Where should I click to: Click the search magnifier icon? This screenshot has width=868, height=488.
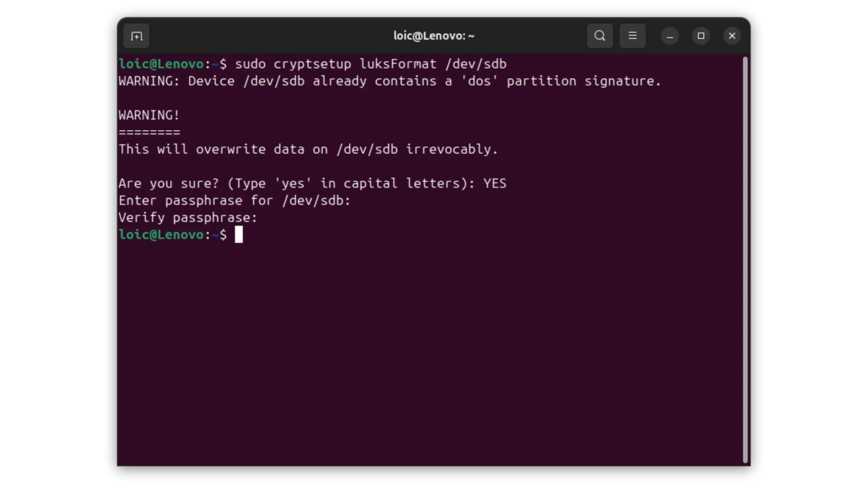pyautogui.click(x=599, y=36)
